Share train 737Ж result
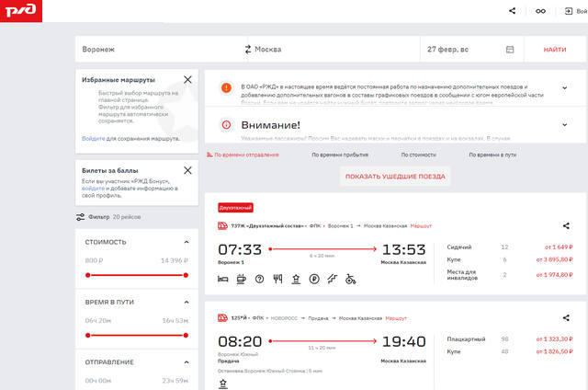This screenshot has height=390, width=588. tap(566, 225)
